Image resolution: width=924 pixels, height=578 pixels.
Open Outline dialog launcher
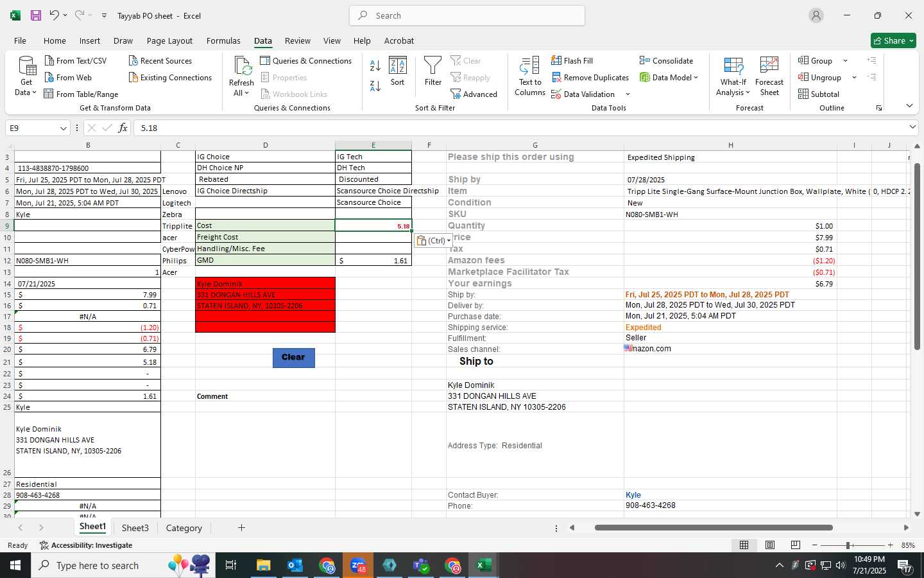879,108
